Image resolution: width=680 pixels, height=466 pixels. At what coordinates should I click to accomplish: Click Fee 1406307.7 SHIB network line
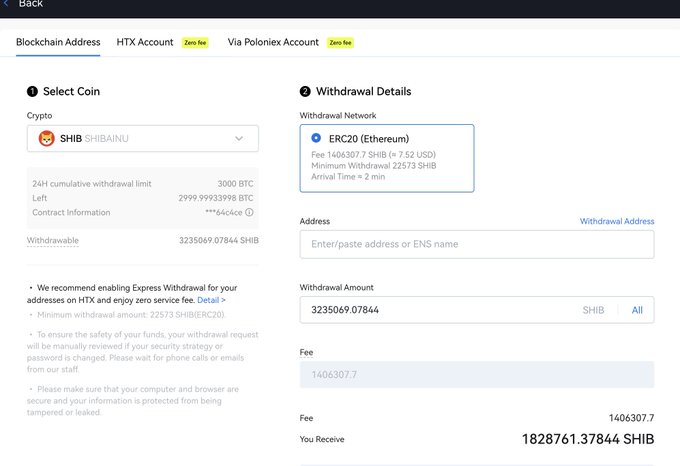point(373,155)
